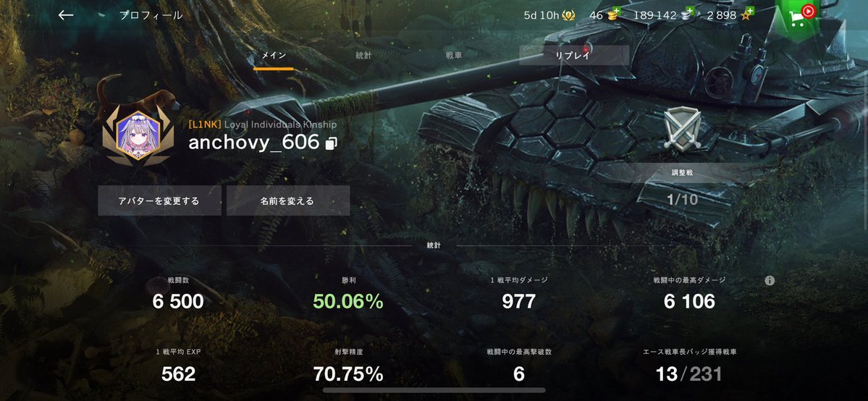Open the リプレイ tab
This screenshot has width=868, height=401.
(x=573, y=56)
